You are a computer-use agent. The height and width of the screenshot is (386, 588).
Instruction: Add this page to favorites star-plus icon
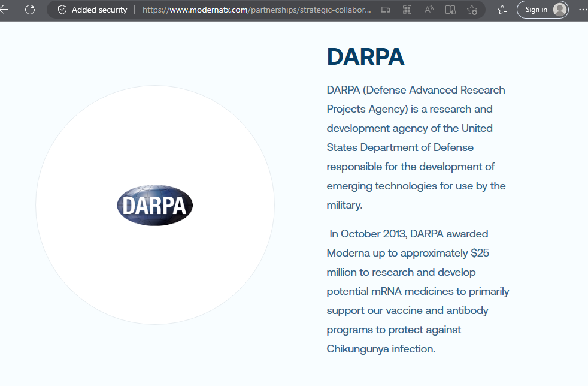tap(472, 10)
